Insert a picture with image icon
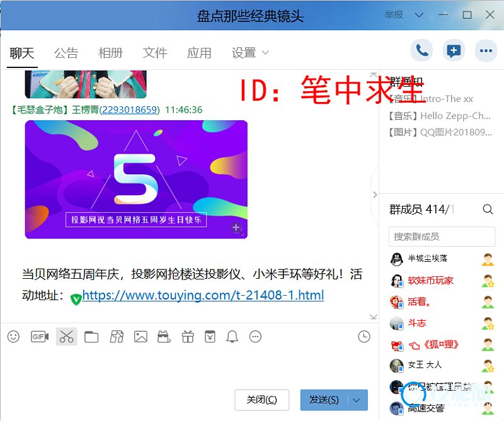504x421 pixels. (x=140, y=337)
